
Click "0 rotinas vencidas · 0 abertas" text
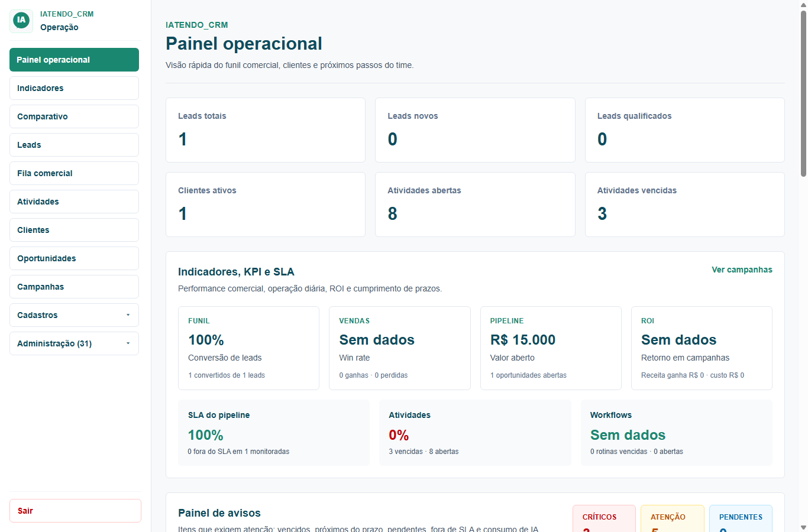click(x=636, y=452)
